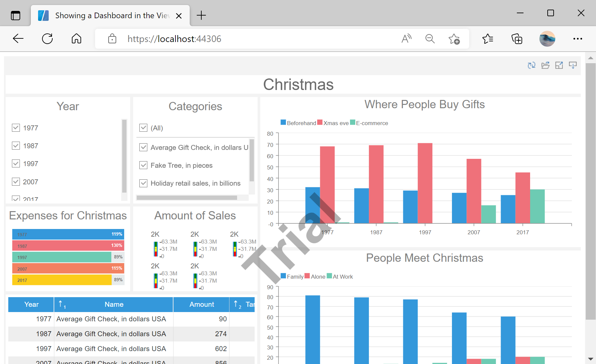Click the dashboard Refresh icon

point(531,65)
